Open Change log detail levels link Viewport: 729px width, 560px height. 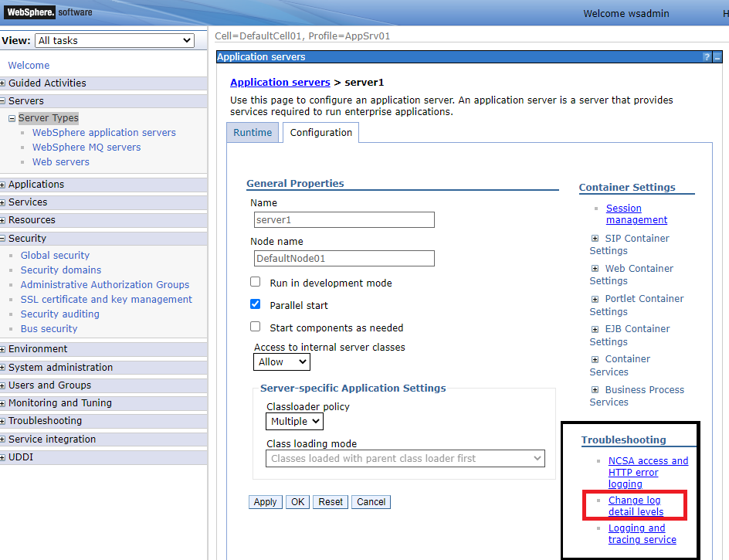[636, 506]
